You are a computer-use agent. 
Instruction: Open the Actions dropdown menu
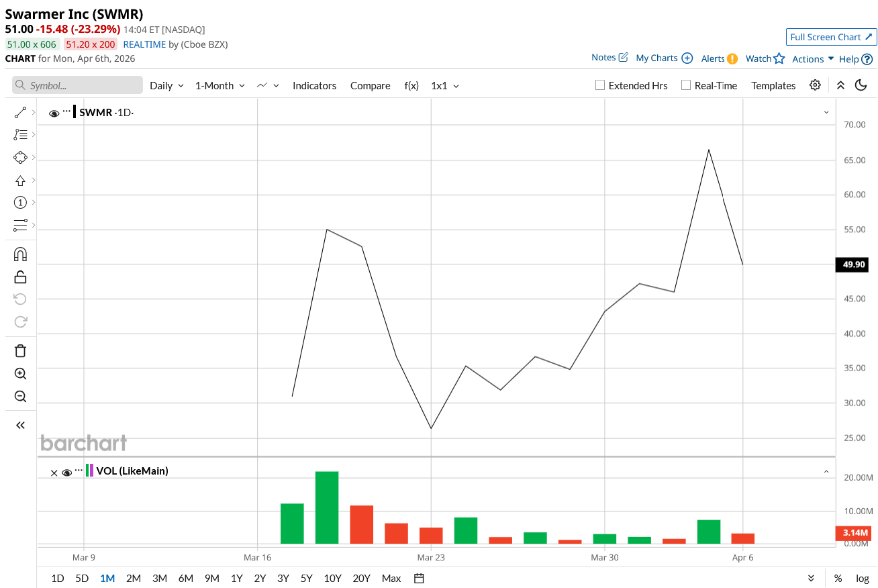tap(813, 59)
